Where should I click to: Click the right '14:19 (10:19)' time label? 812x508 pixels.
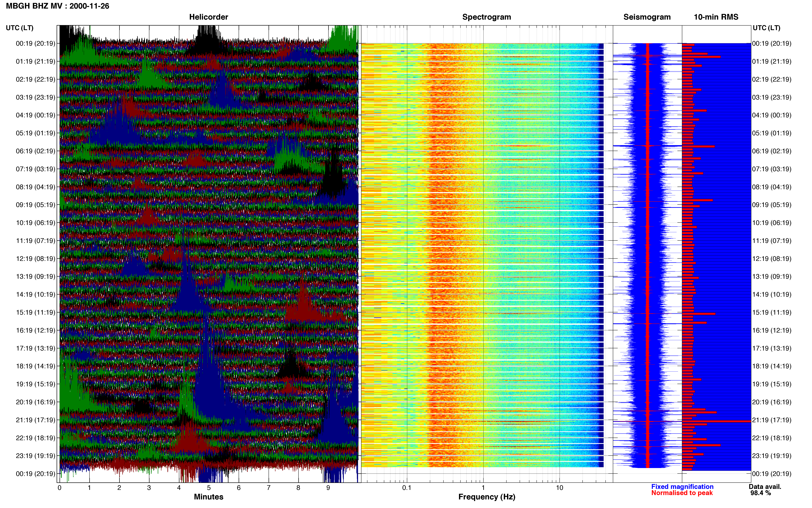pyautogui.click(x=772, y=295)
